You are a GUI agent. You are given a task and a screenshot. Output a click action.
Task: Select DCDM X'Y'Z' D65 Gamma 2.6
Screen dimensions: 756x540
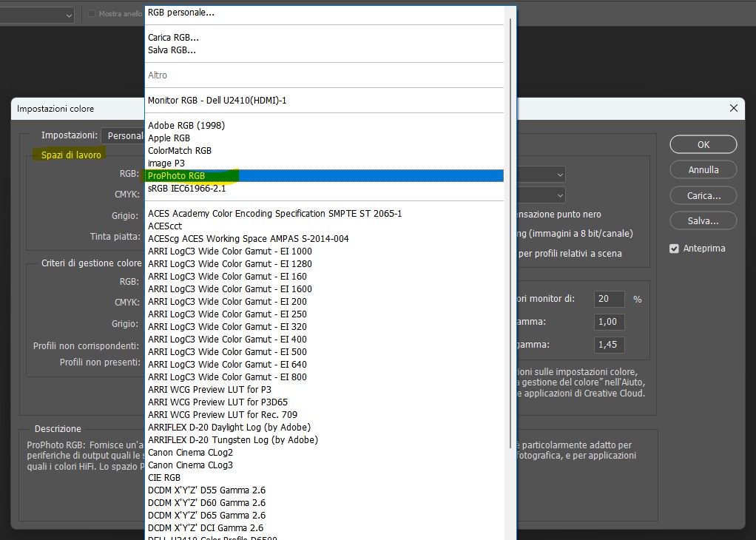(x=324, y=514)
